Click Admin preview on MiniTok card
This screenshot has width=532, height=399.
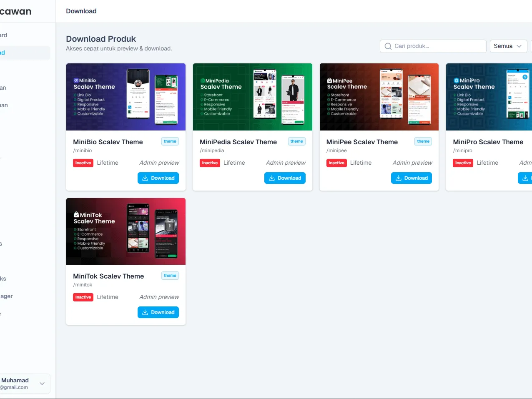point(159,297)
